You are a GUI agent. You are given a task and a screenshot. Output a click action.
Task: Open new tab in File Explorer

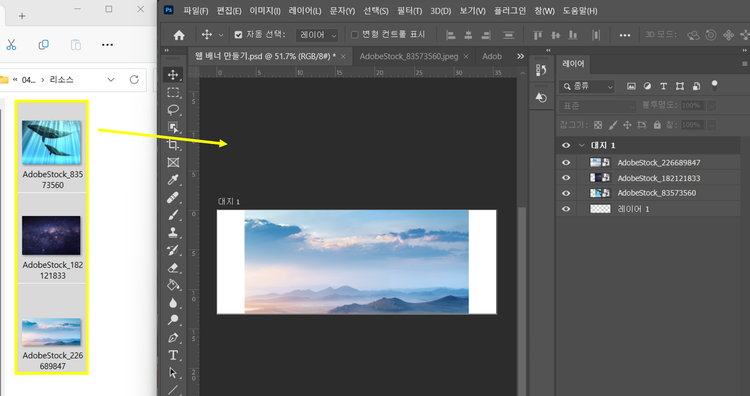[22, 16]
